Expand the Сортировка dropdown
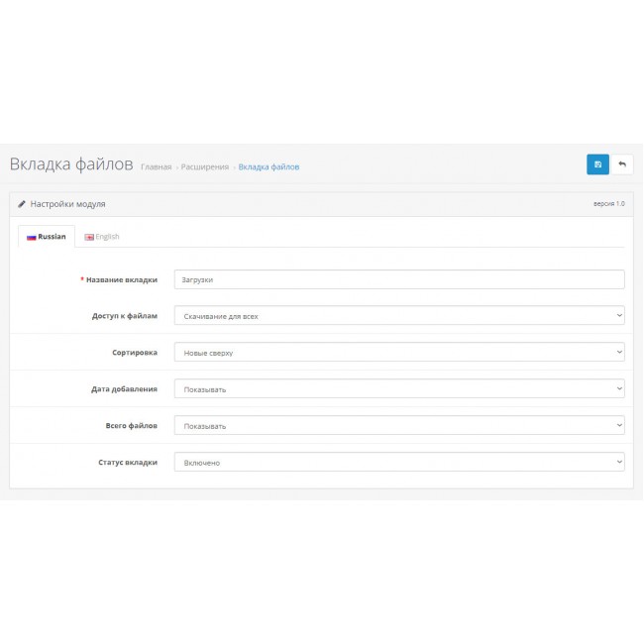Screen dimensions: 644x644 (x=398, y=352)
